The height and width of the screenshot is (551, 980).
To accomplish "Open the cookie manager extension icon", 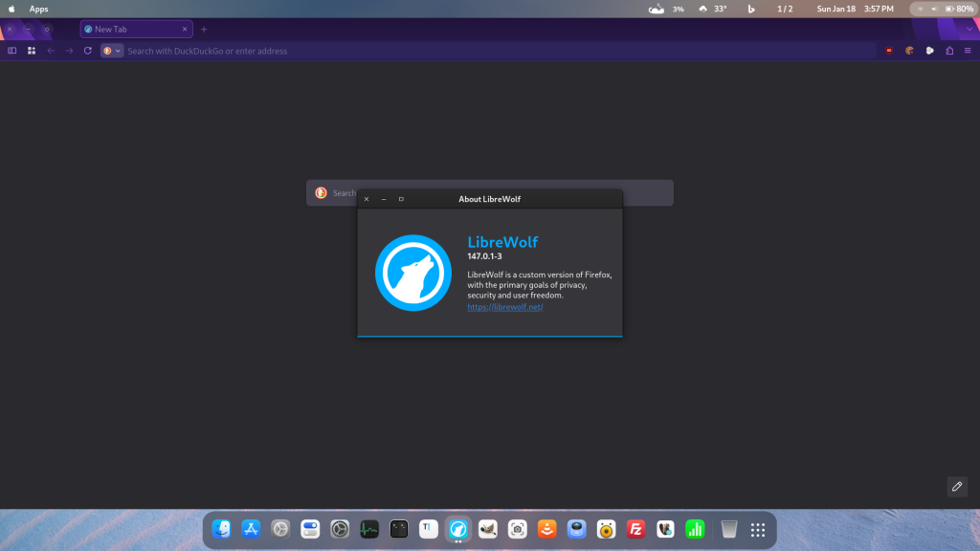I will (909, 51).
